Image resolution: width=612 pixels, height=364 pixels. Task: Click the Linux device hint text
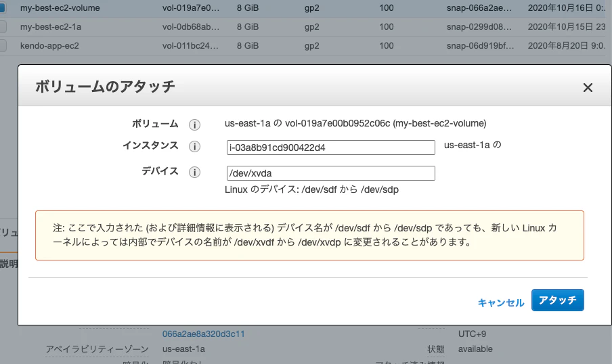[311, 189]
